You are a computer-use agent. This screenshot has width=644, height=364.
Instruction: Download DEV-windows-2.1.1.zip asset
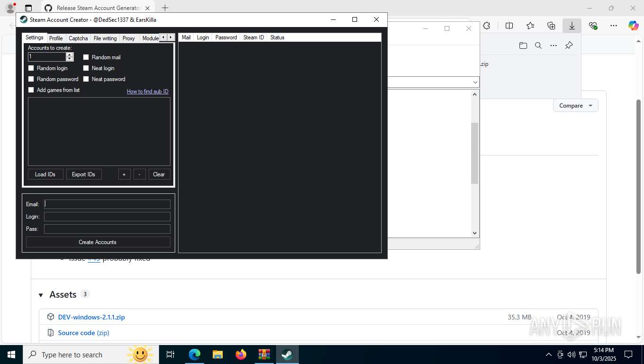91,317
